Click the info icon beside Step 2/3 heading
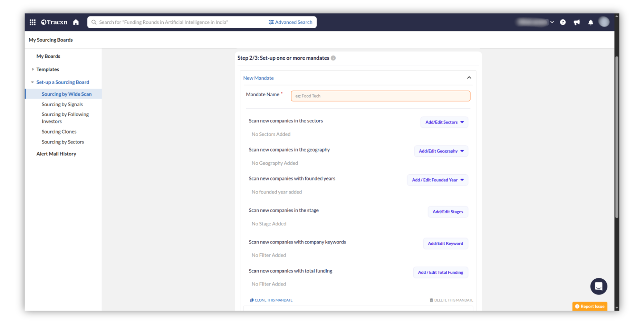This screenshot has width=644, height=322. point(333,58)
